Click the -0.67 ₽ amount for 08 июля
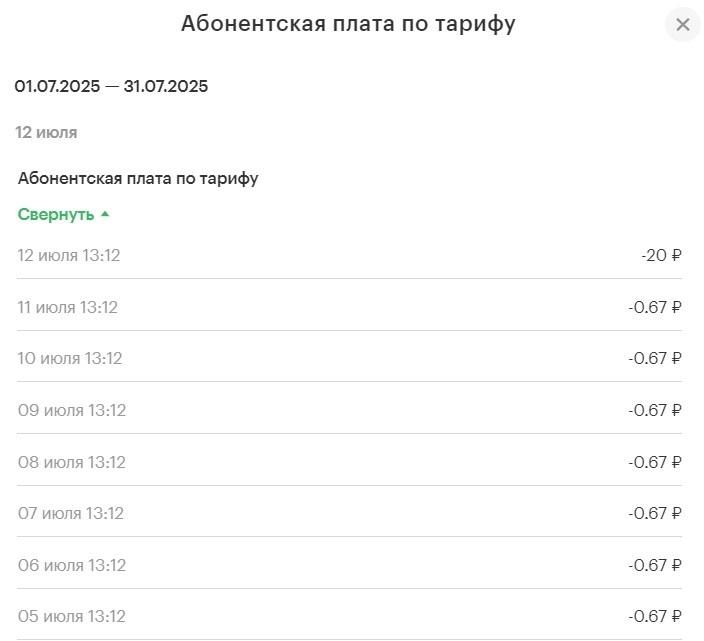Screen dimensions: 704x641 [x=655, y=462]
